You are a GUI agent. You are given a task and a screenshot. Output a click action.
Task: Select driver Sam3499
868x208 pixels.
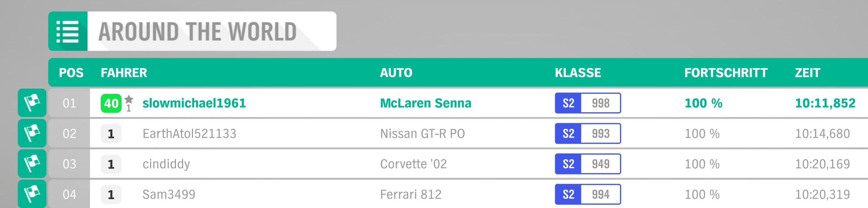(169, 195)
